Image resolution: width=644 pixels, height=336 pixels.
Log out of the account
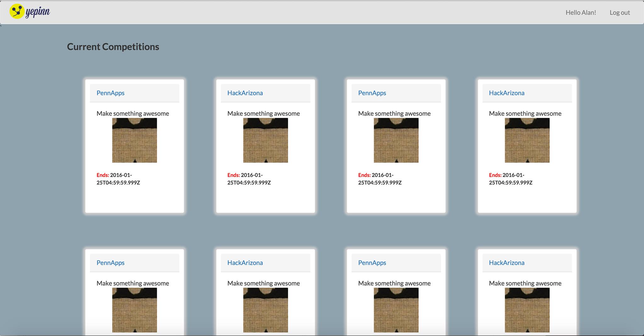pos(620,13)
